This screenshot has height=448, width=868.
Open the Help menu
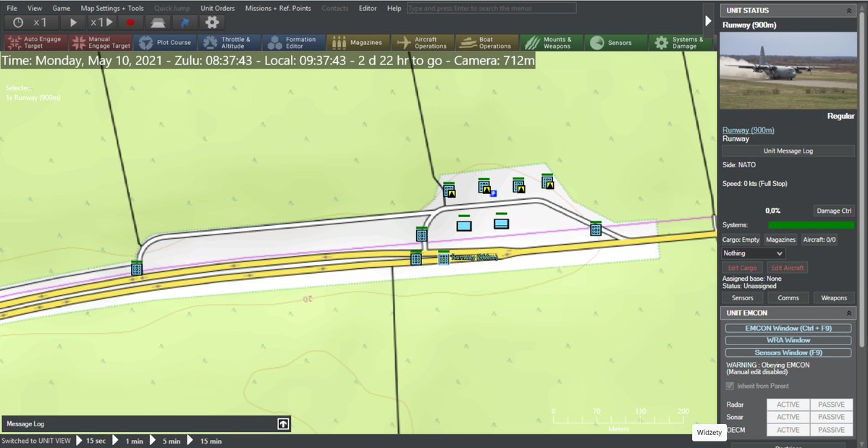394,8
